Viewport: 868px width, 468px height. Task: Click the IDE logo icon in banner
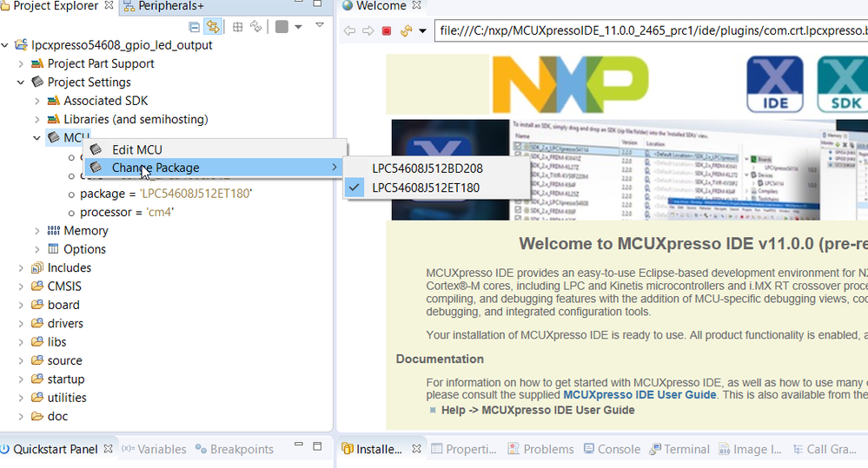click(775, 84)
